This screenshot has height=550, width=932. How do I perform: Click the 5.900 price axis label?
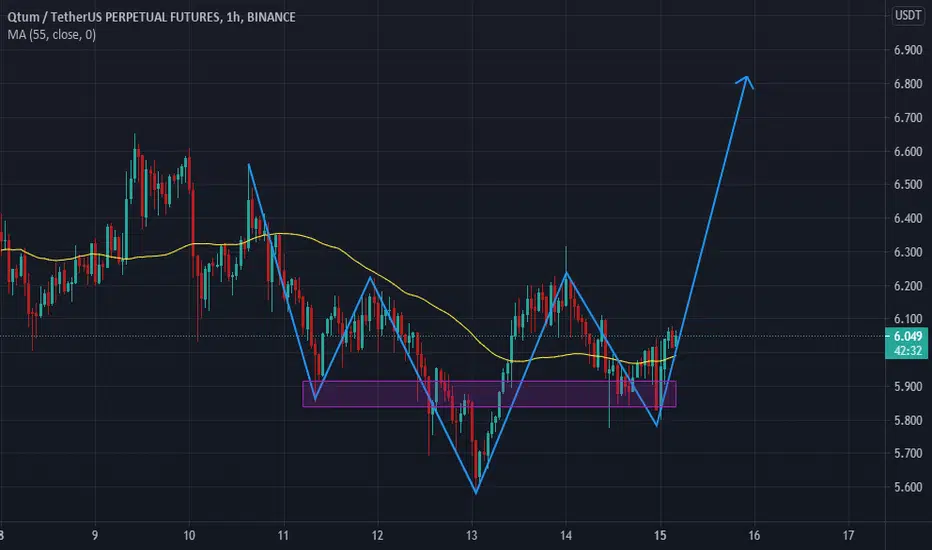908,386
